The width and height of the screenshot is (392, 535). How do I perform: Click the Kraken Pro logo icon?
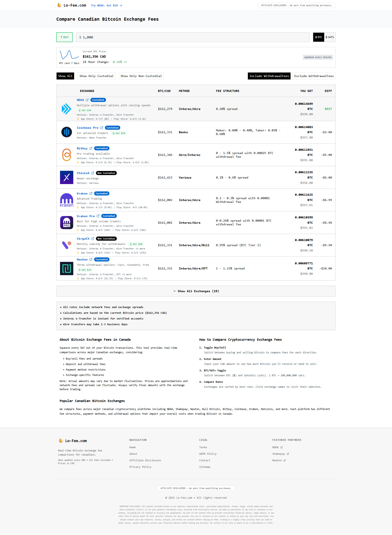pos(67,223)
